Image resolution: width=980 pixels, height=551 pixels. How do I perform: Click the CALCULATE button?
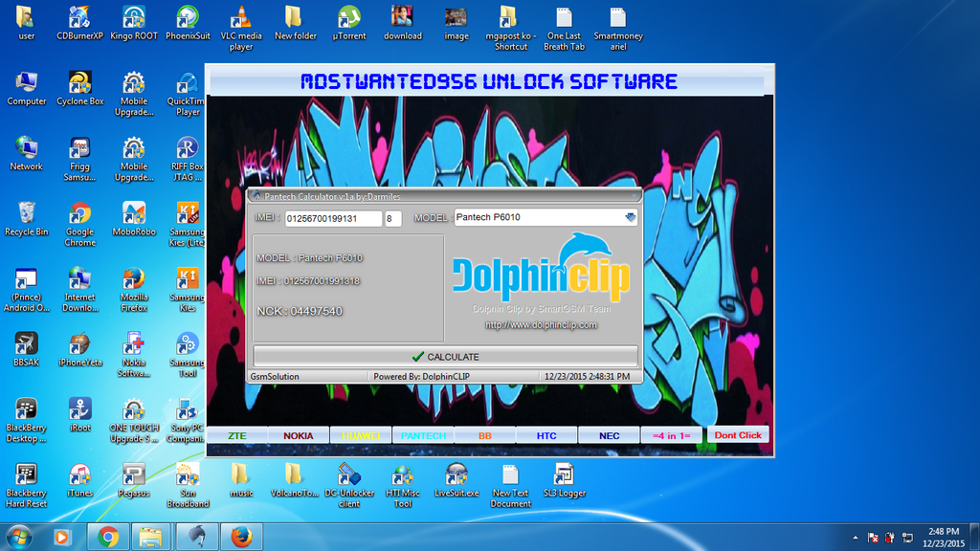coord(445,357)
